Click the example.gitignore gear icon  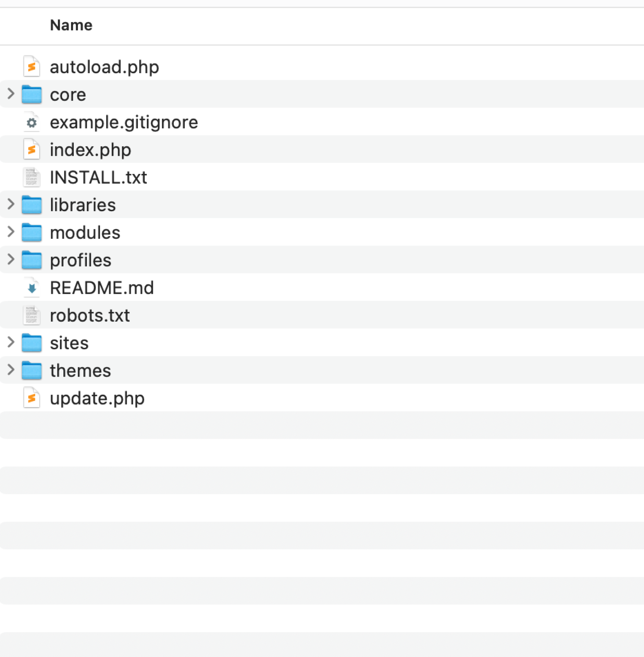(32, 122)
